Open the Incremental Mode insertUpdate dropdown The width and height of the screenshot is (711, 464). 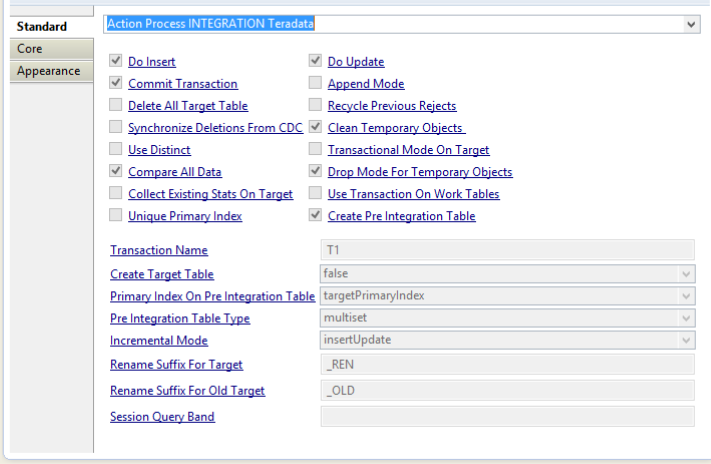507,340
